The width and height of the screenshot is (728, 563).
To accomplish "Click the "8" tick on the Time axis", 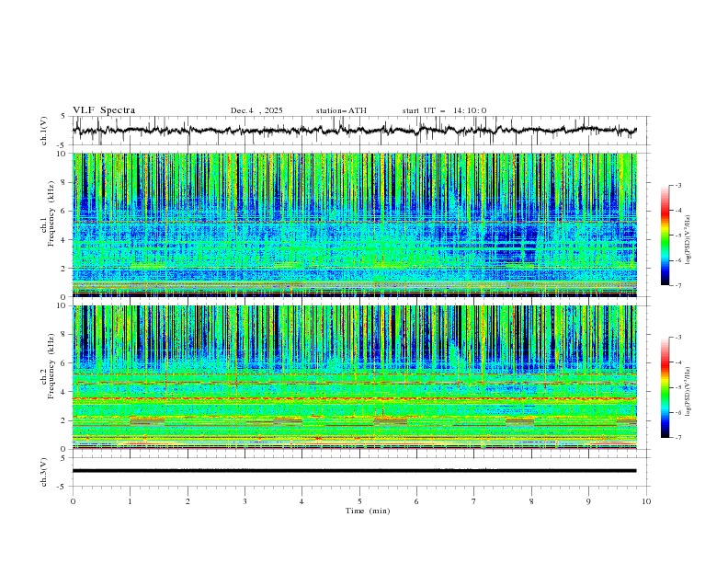I will pyautogui.click(x=531, y=501).
